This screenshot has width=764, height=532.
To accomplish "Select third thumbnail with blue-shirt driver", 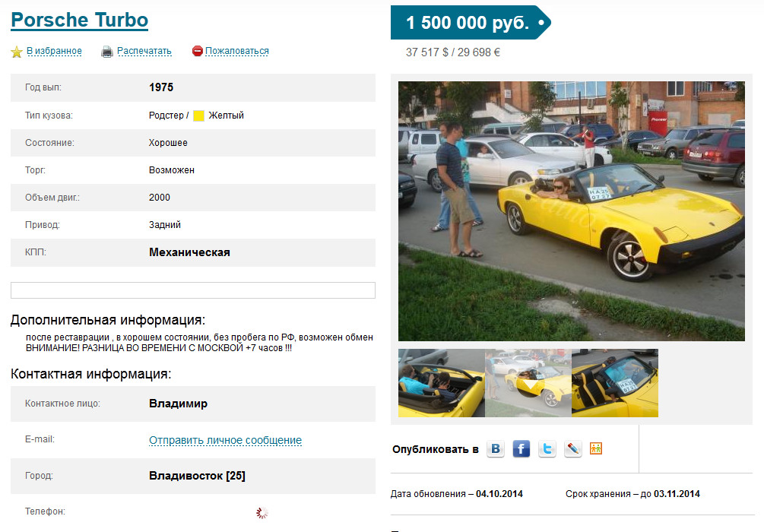I will 615,383.
